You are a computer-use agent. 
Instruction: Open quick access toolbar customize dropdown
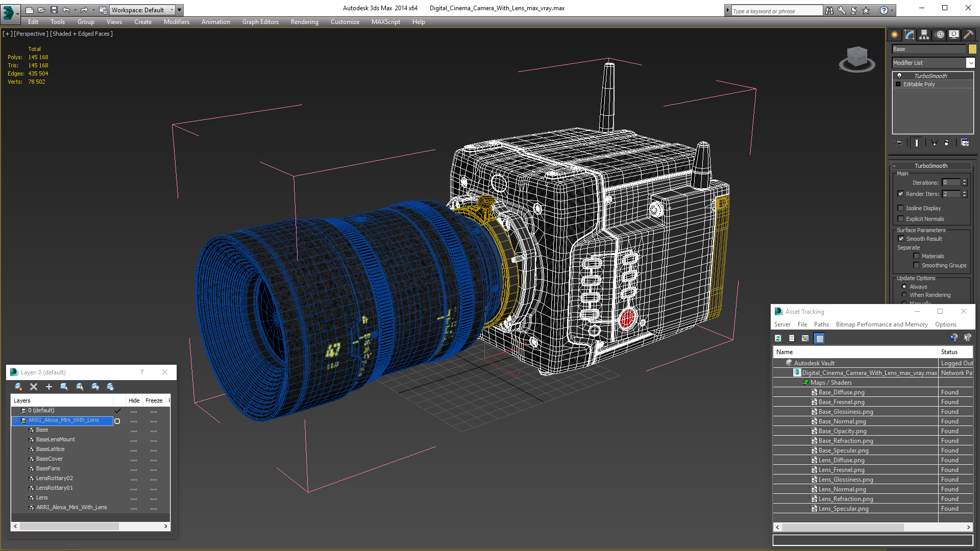coord(180,10)
